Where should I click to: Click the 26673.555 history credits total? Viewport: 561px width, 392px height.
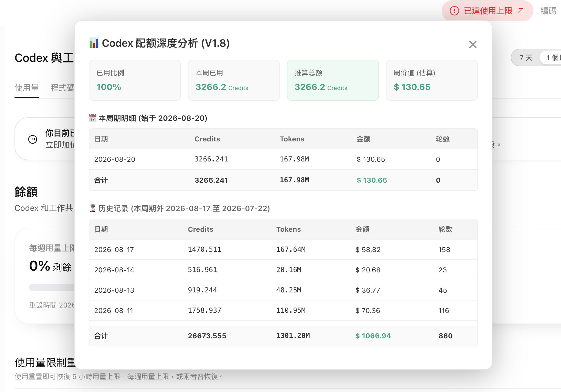207,336
